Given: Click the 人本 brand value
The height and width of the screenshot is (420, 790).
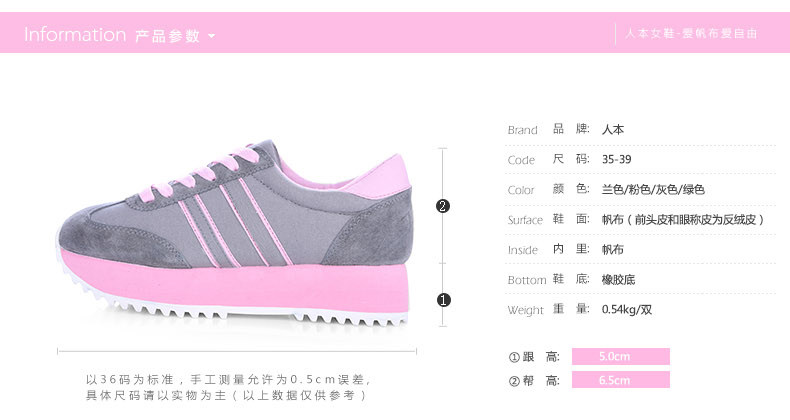Looking at the screenshot, I should 613,129.
